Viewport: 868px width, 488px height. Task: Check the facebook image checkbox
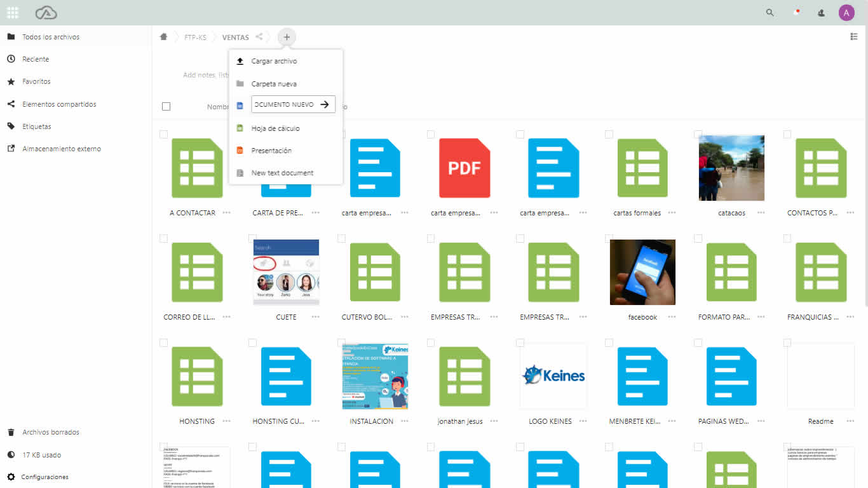[x=608, y=238]
